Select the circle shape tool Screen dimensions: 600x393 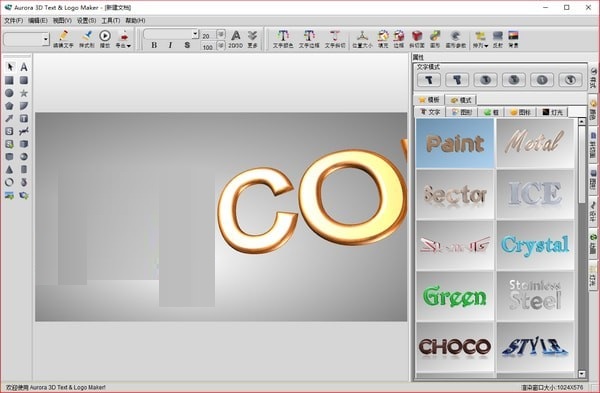pyautogui.click(x=10, y=93)
